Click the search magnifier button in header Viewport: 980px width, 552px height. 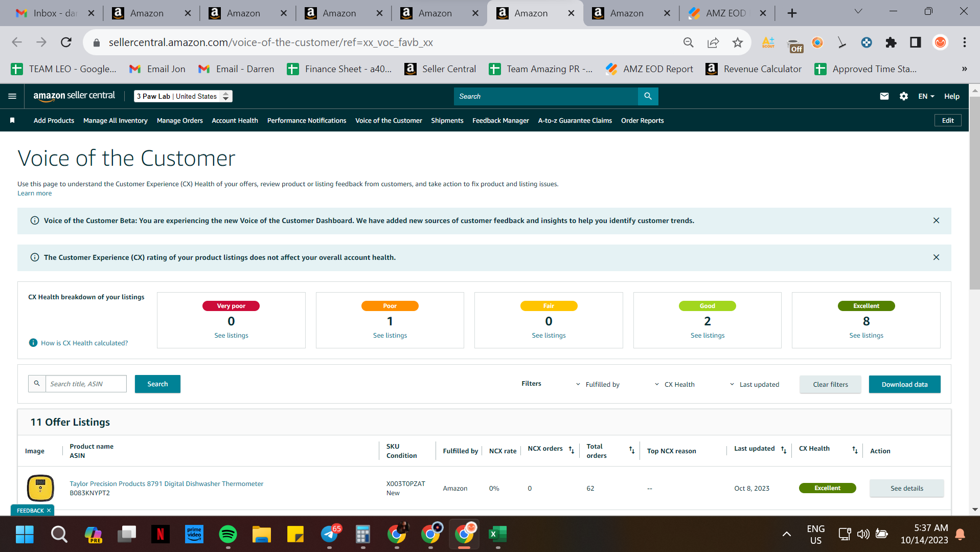point(648,96)
